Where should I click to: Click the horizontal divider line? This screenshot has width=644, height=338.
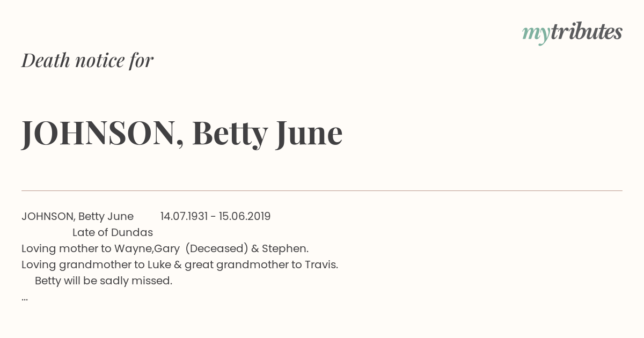(x=322, y=190)
